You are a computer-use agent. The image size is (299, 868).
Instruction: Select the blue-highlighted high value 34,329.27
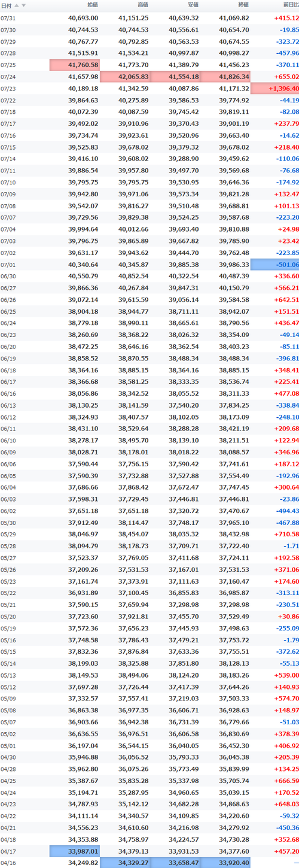(125, 863)
